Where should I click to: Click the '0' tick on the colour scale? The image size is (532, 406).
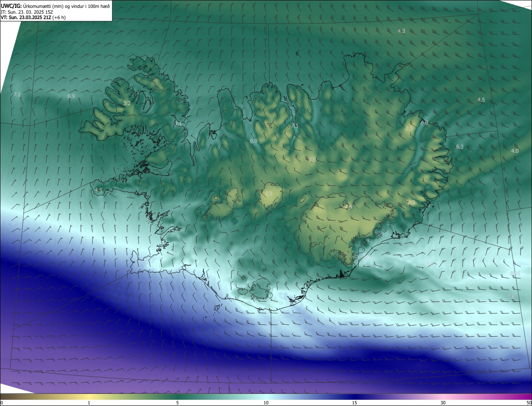(x=2, y=403)
